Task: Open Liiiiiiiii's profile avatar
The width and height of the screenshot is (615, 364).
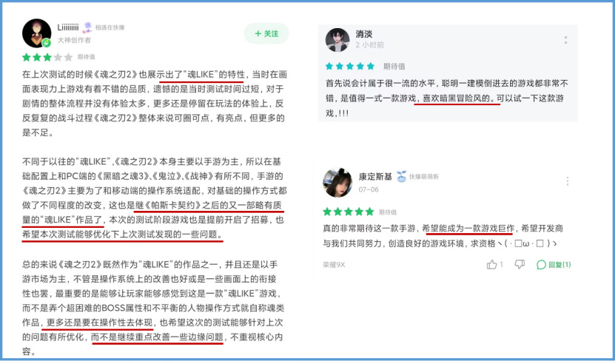Action: point(36,33)
